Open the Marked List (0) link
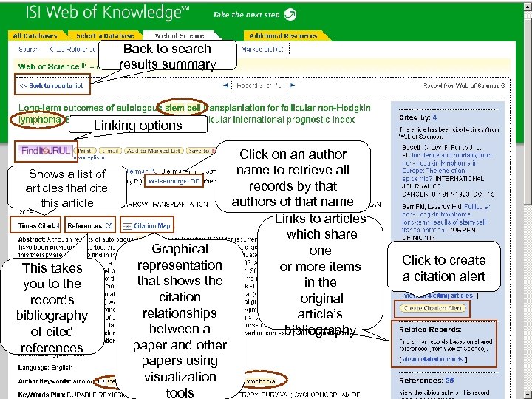Viewport: 532px width, 399px height. coord(262,50)
